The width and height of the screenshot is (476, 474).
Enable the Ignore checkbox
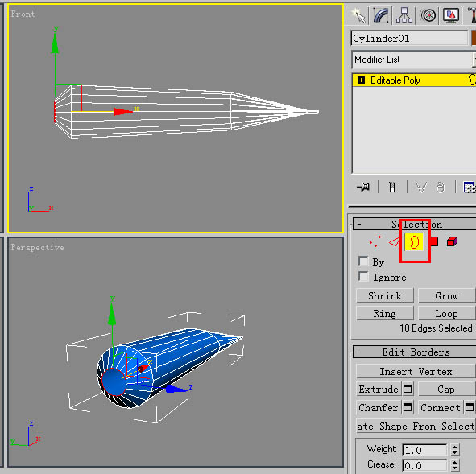(x=363, y=277)
